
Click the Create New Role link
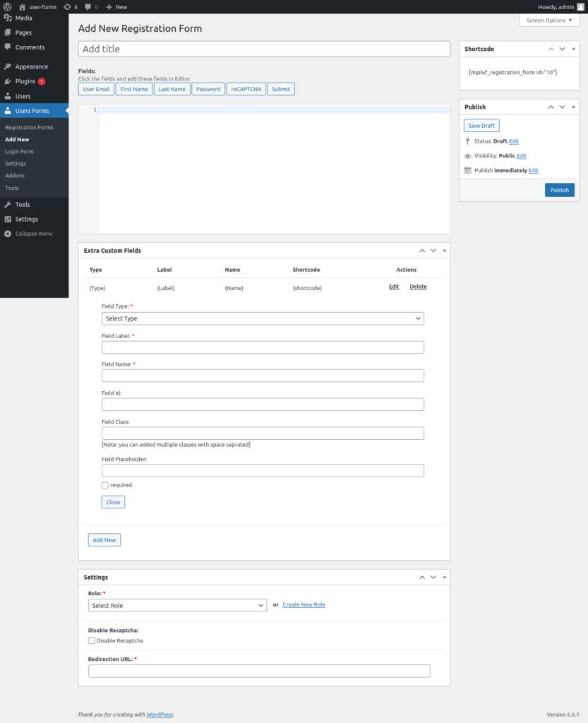(x=304, y=605)
